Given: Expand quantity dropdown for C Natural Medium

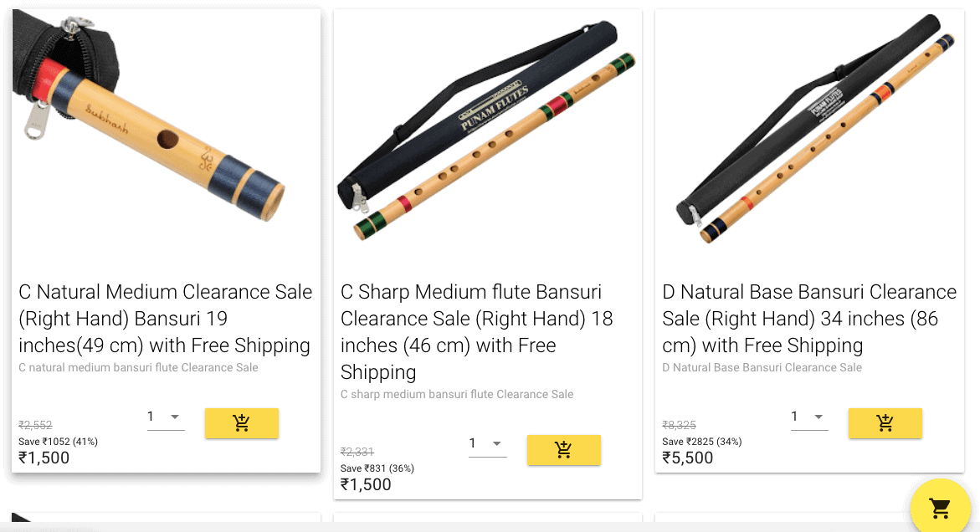Looking at the screenshot, I should [166, 417].
